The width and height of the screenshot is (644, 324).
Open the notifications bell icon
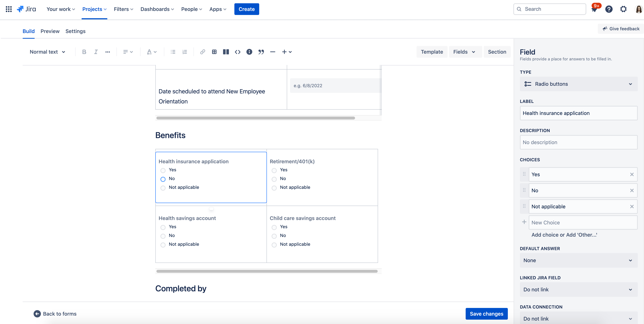pos(595,9)
